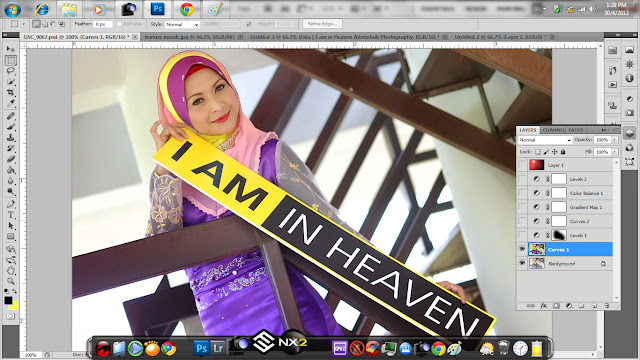
Task: Click the Lock all padlock icon
Action: [563, 152]
